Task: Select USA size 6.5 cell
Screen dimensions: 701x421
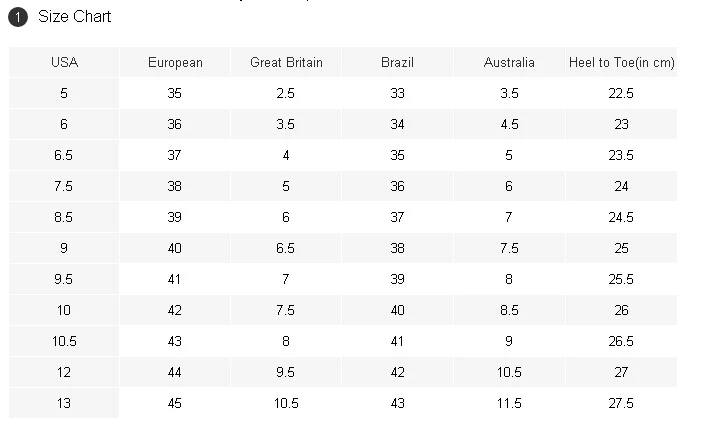Action: click(64, 155)
